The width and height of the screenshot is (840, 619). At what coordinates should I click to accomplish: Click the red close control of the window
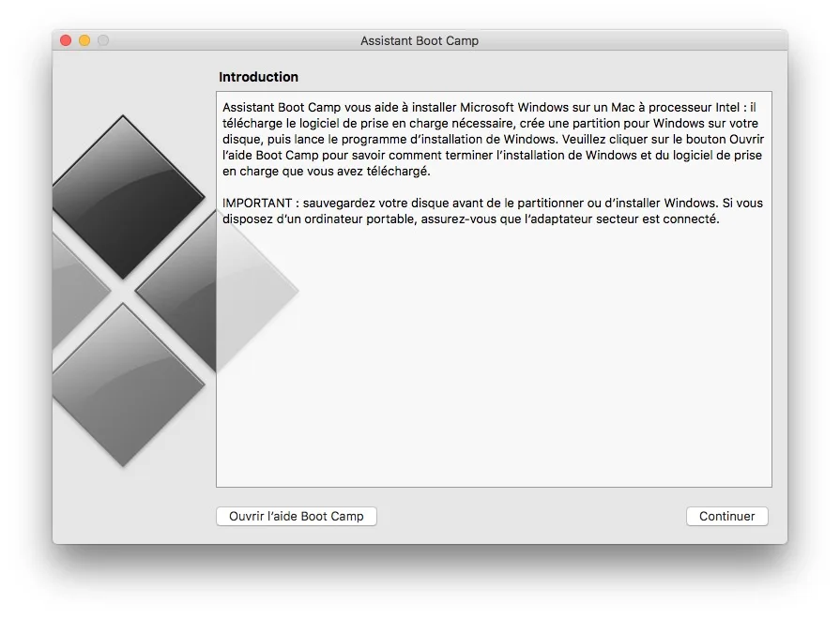(64, 40)
